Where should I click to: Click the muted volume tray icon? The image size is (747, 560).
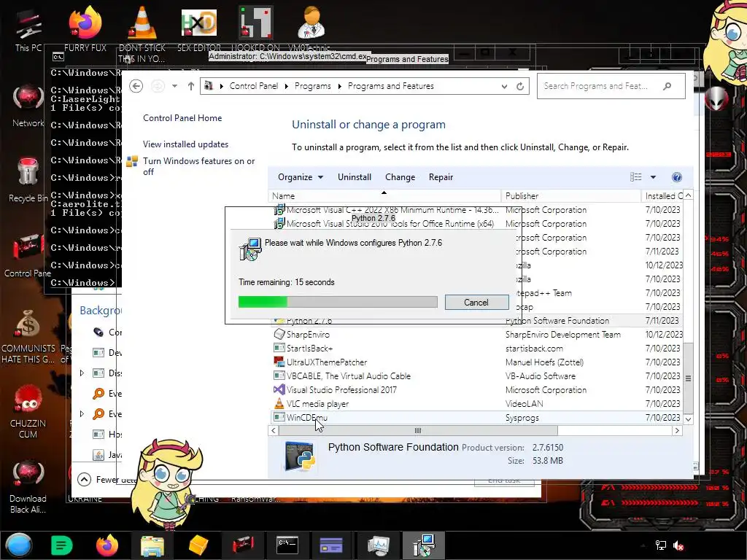pyautogui.click(x=678, y=545)
